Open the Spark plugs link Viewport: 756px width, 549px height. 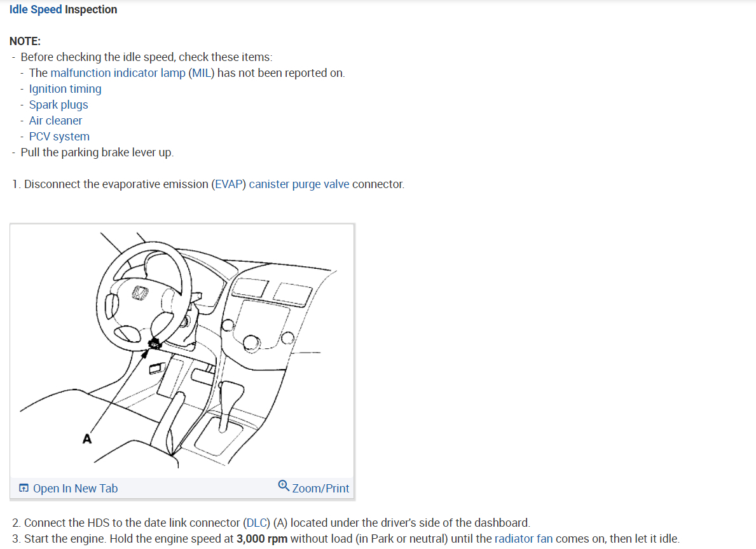[58, 105]
